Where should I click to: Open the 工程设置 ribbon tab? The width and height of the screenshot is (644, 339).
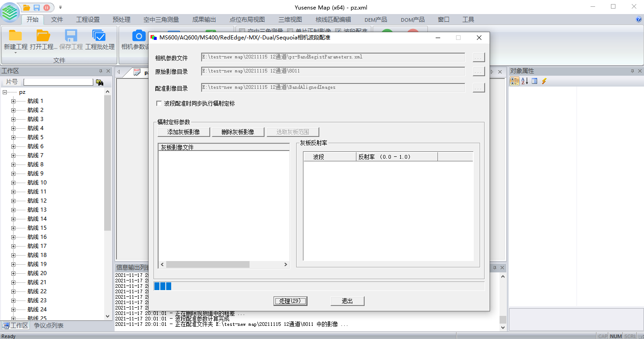88,19
